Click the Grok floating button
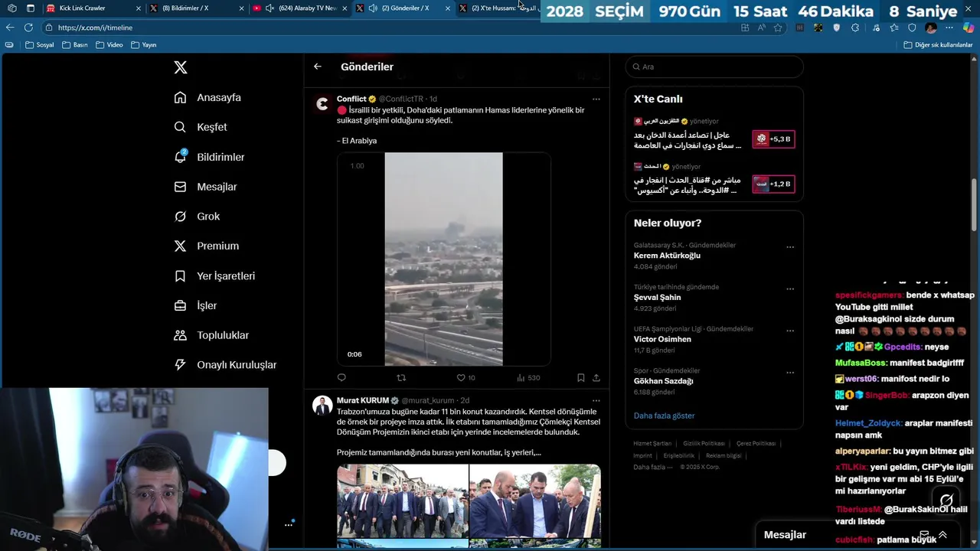980x551 pixels. coord(946,500)
